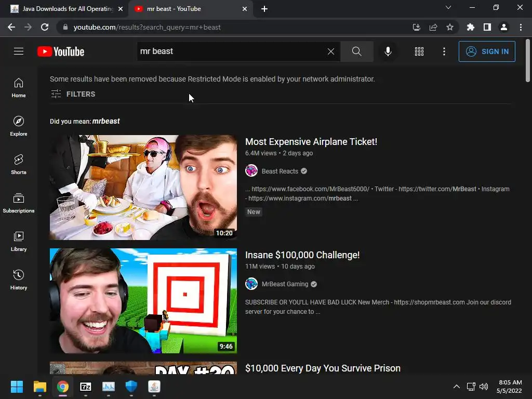Screen dimensions: 532x399
Task: Open Subscriptions in the sidebar
Action: (19, 203)
